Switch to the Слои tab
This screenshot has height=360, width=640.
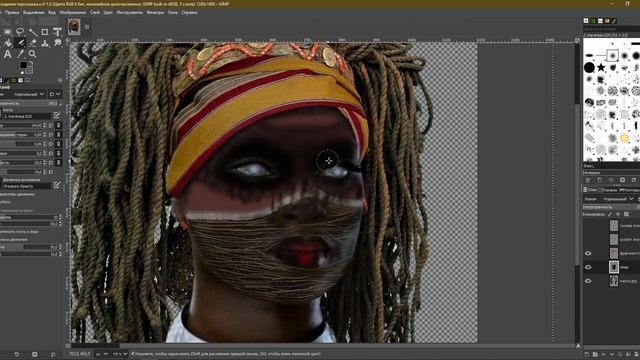[590, 190]
